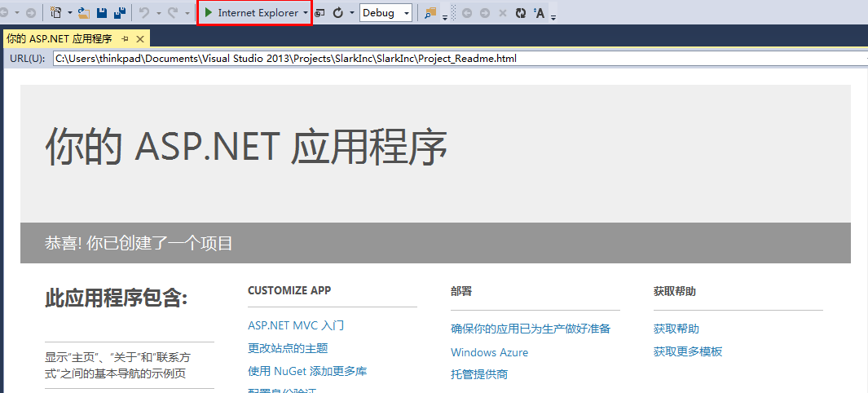Open the '使用 NuGet 添加更多库' link
This screenshot has width=868, height=393.
click(307, 371)
